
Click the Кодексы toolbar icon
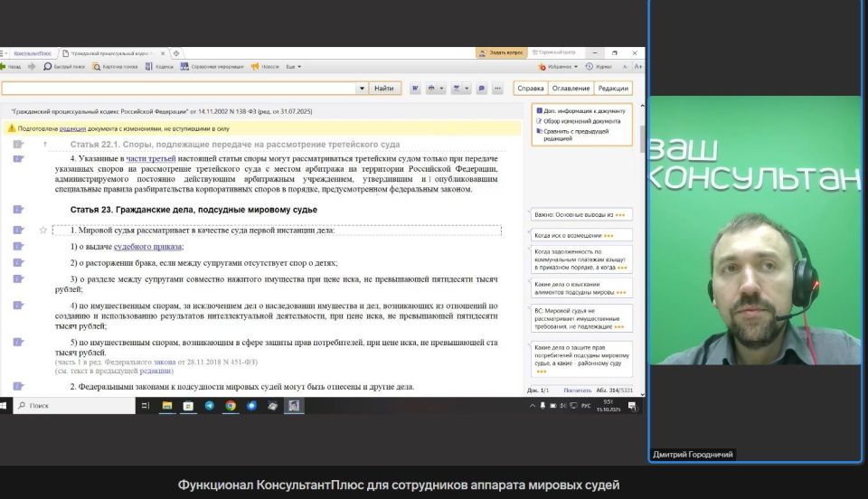click(x=159, y=67)
